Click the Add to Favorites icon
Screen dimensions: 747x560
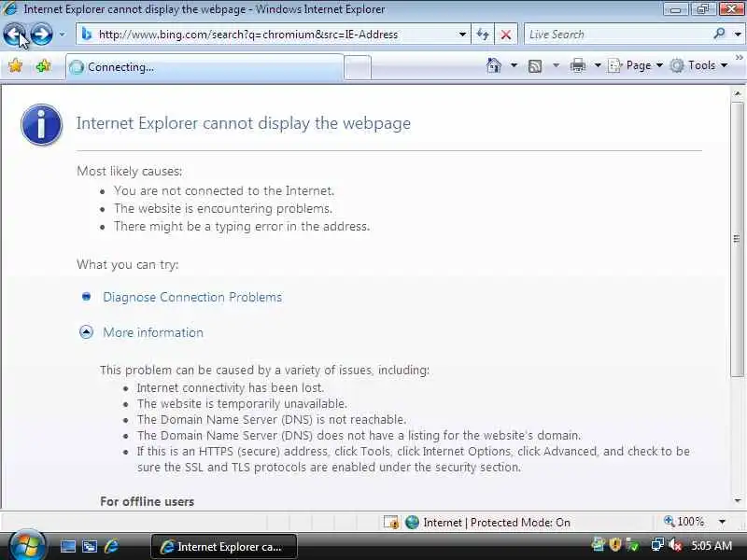tap(43, 65)
